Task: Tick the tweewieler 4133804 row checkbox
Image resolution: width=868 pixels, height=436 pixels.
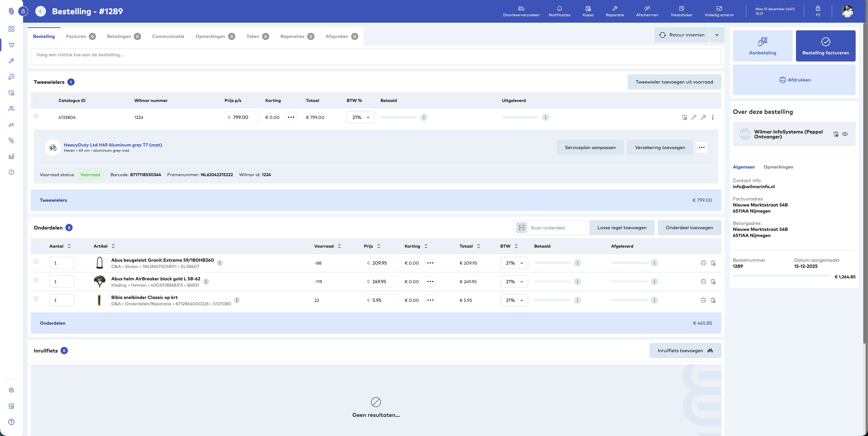Action: click(36, 116)
